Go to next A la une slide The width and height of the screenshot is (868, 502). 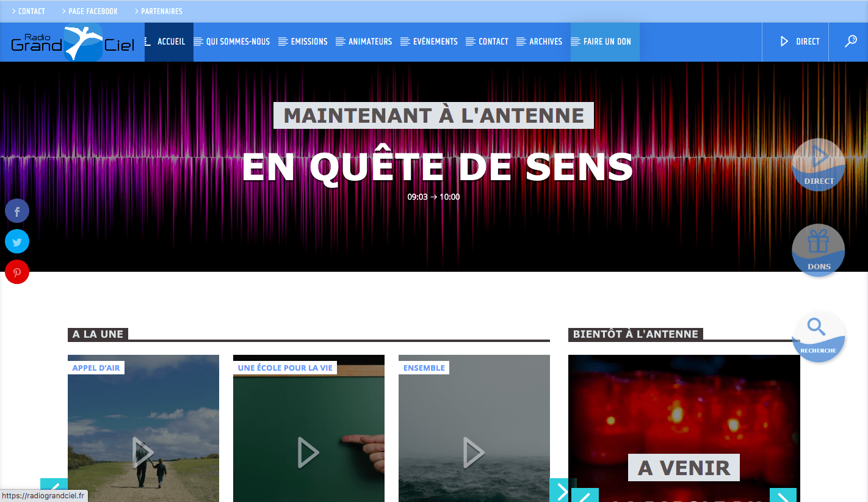[562, 490]
